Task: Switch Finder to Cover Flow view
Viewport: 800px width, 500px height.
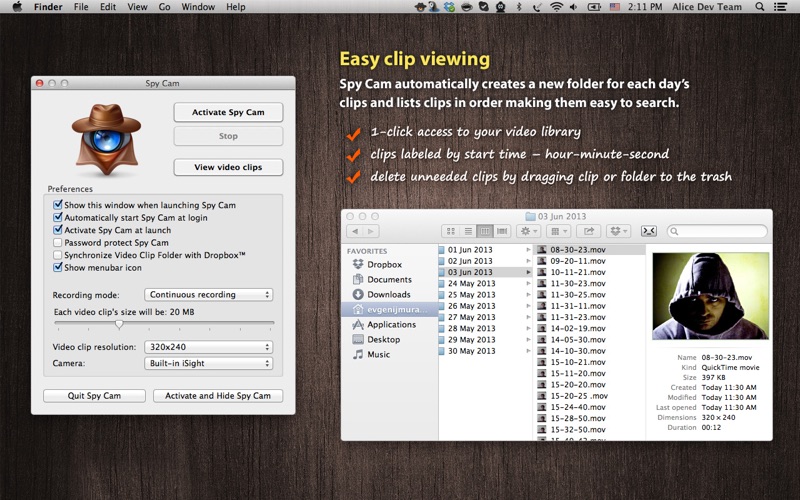Action: [x=502, y=231]
